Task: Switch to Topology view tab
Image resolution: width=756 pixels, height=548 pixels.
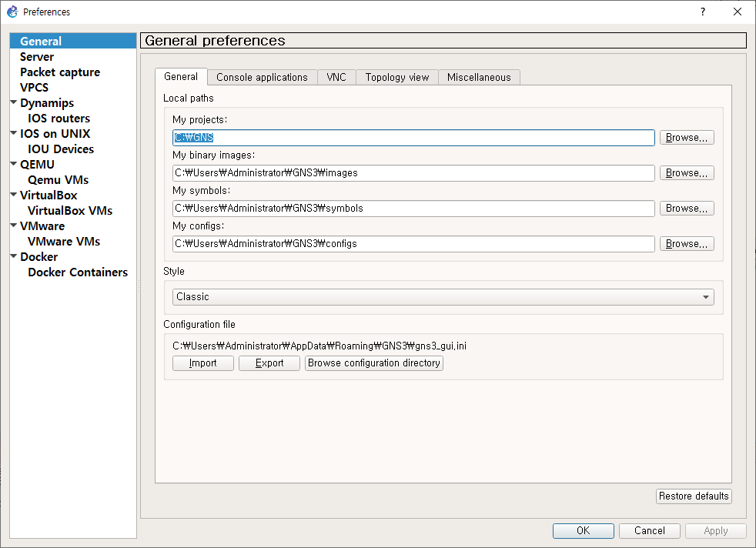Action: click(x=396, y=77)
